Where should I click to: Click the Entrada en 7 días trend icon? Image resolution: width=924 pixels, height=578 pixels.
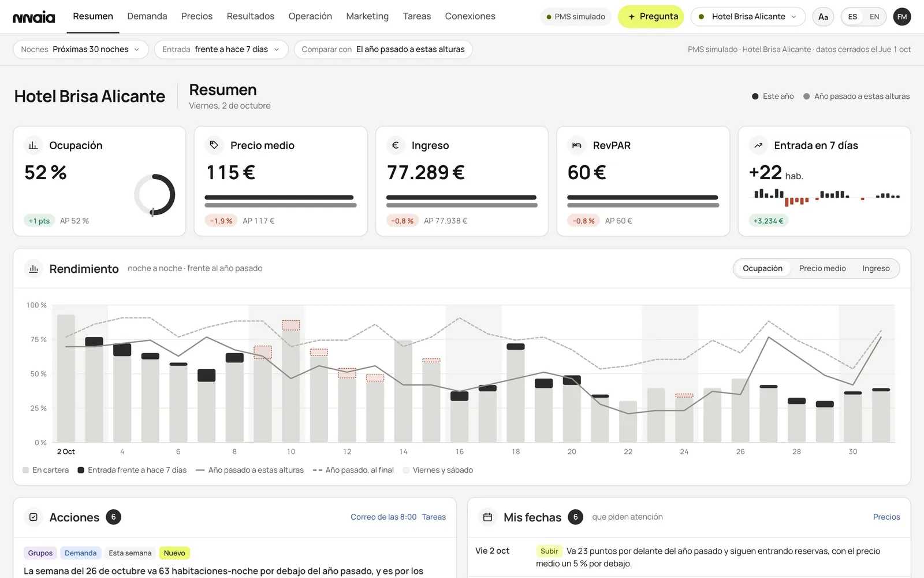758,145
